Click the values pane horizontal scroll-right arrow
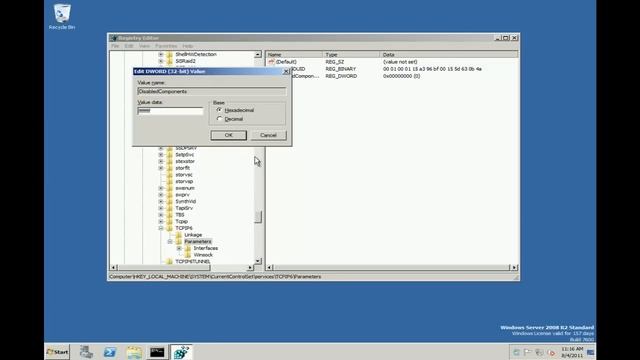Screen dimensions: 640x360 pyautogui.click(x=514, y=268)
